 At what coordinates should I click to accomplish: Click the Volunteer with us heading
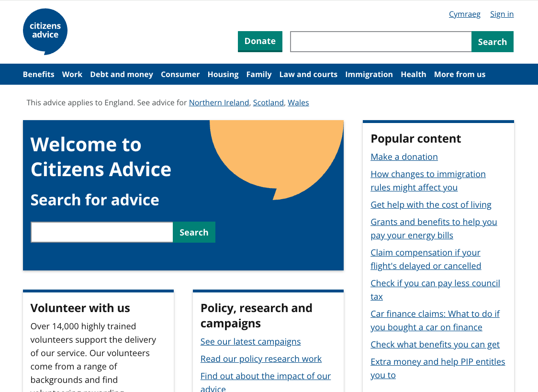(80, 308)
